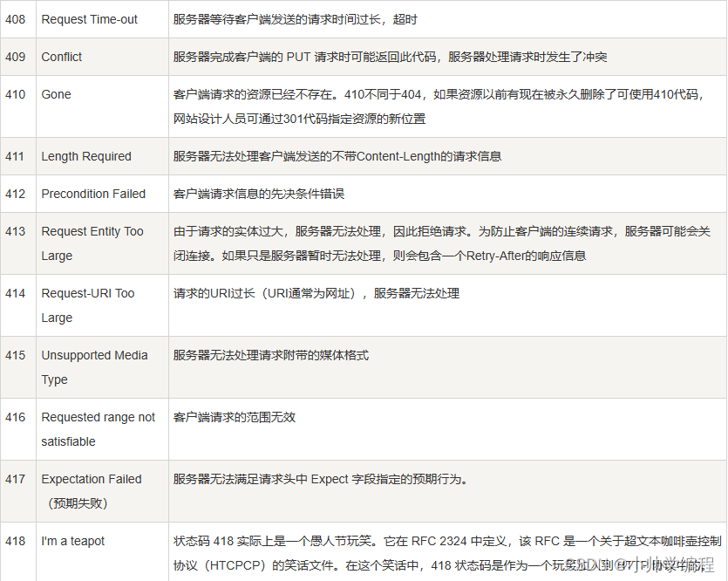Click the code cell 409
The image size is (728, 581).
click(x=18, y=57)
